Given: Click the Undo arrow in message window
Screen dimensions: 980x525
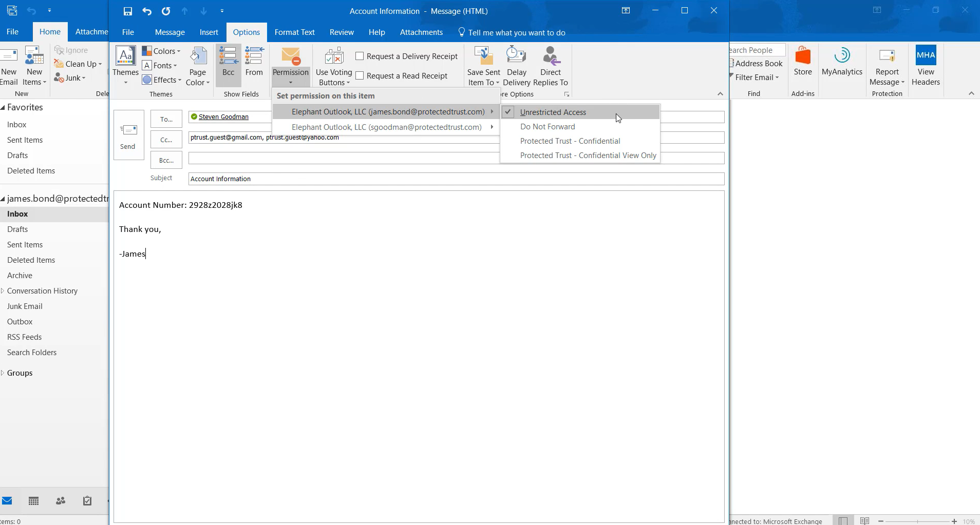Looking at the screenshot, I should click(147, 11).
